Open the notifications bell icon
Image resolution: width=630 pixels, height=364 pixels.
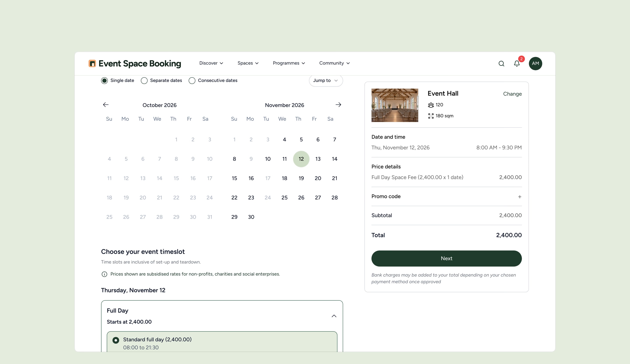pos(517,64)
